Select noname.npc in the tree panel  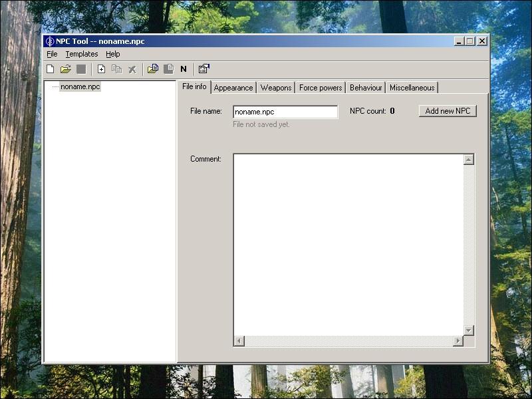(80, 86)
